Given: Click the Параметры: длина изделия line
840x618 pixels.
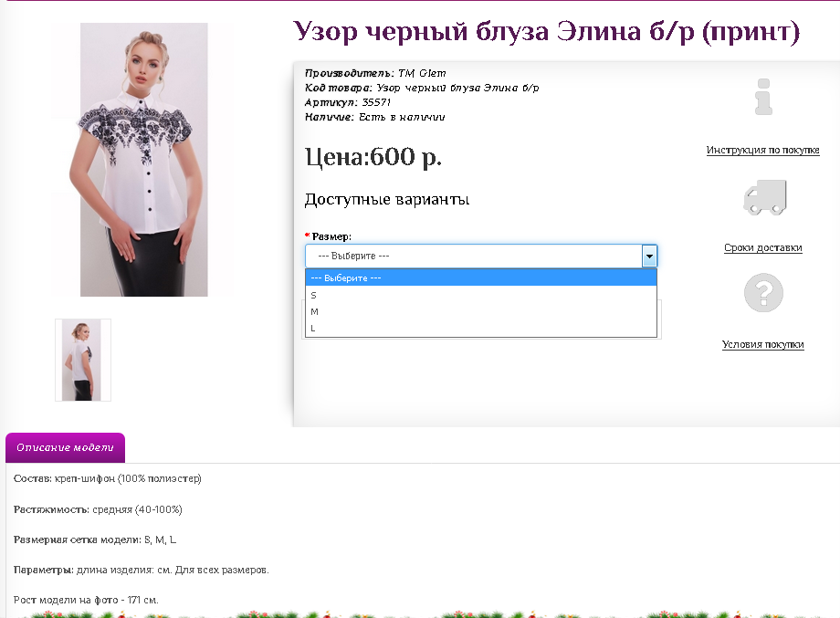Looking at the screenshot, I should coord(142,570).
